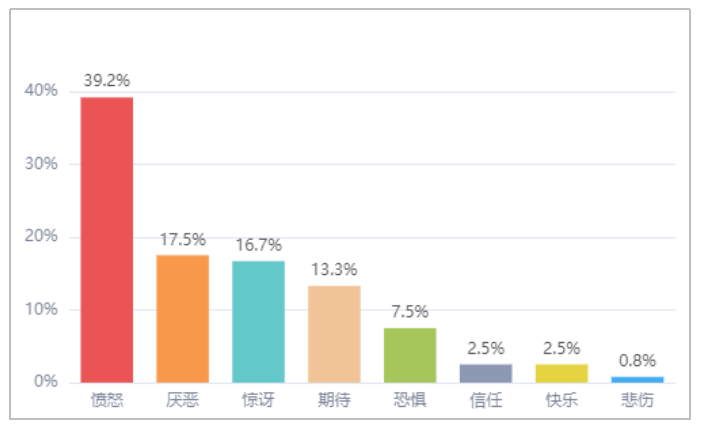This screenshot has width=702, height=425.
Task: Select the 0.8% value label
Action: [638, 361]
